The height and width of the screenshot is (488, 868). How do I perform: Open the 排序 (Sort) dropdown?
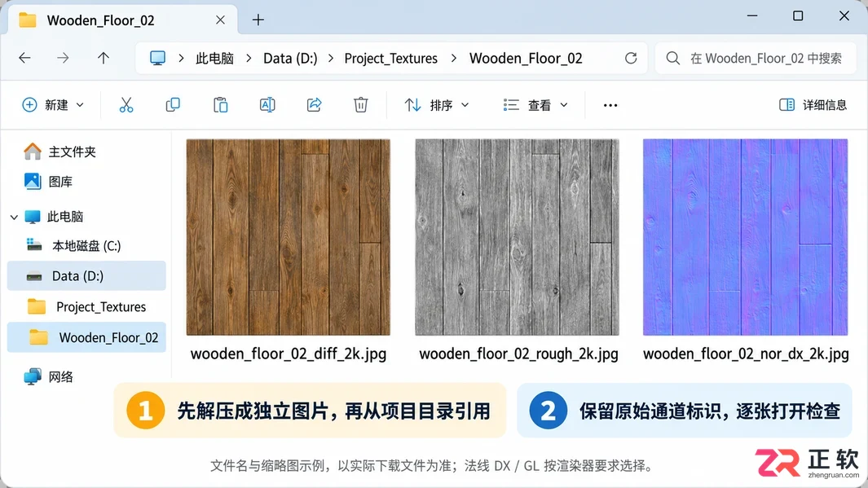[437, 104]
